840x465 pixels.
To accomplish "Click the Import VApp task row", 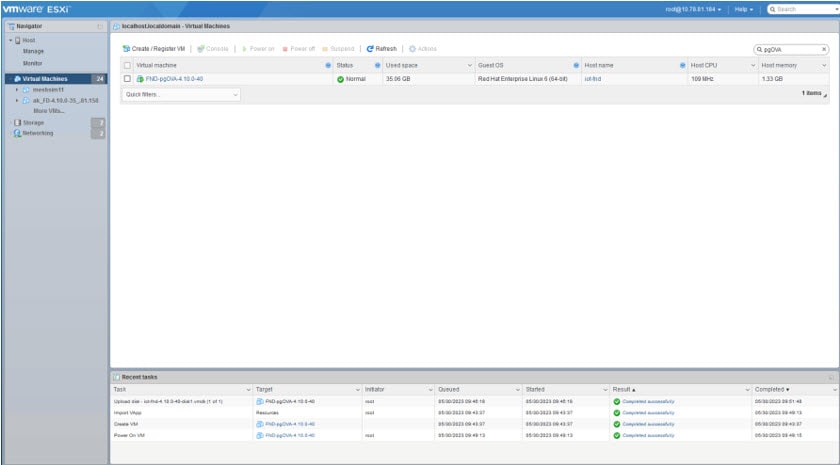I will point(475,413).
